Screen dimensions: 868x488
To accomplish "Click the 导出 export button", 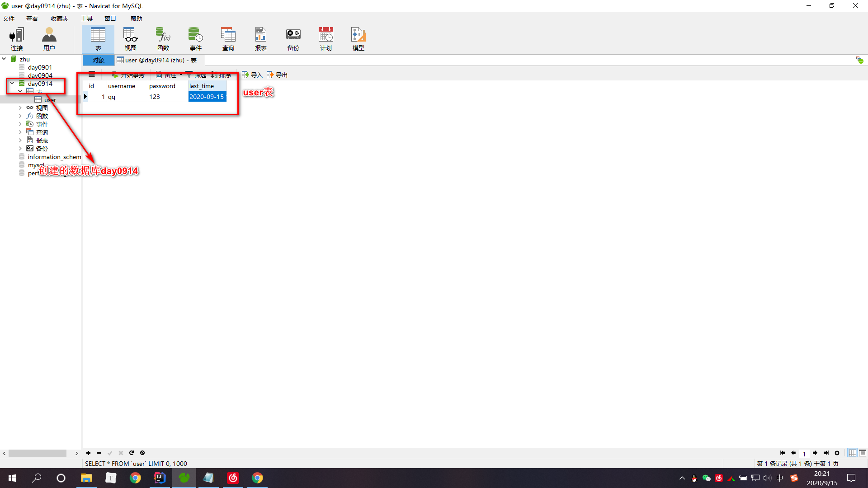I will (x=277, y=75).
